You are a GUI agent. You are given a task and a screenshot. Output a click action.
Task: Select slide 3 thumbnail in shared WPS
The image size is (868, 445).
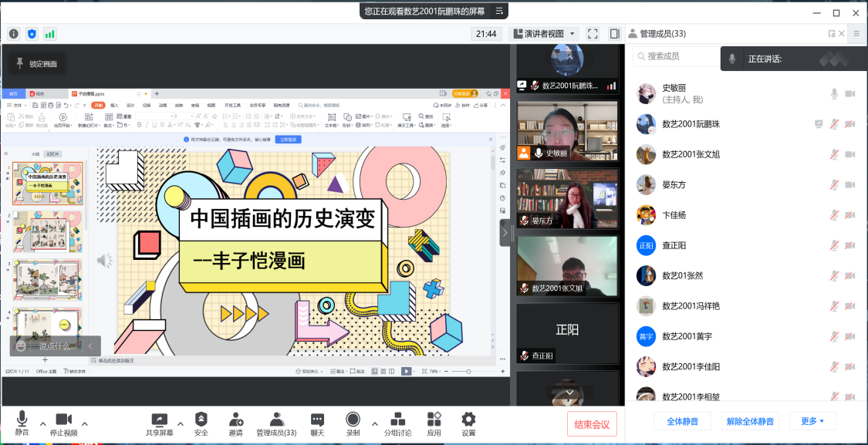(x=48, y=279)
